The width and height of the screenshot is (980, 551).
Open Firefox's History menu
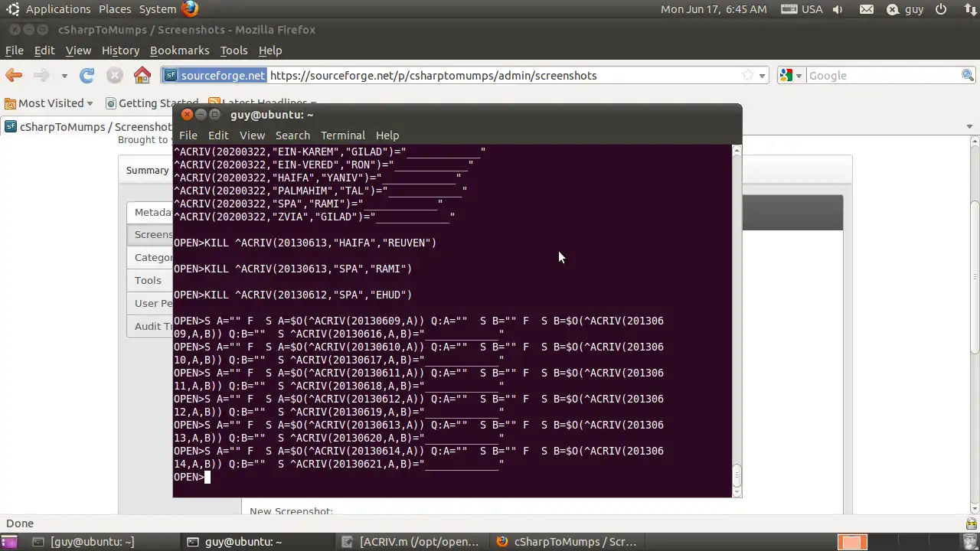(120, 51)
